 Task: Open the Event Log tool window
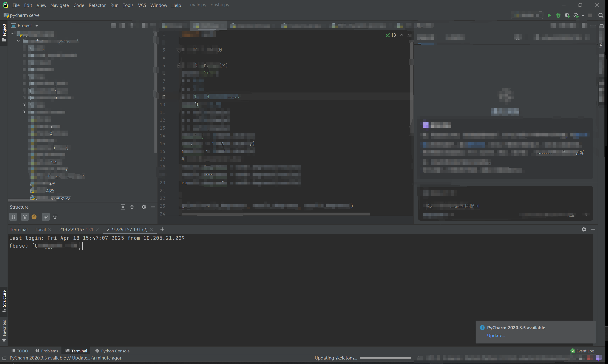point(585,351)
